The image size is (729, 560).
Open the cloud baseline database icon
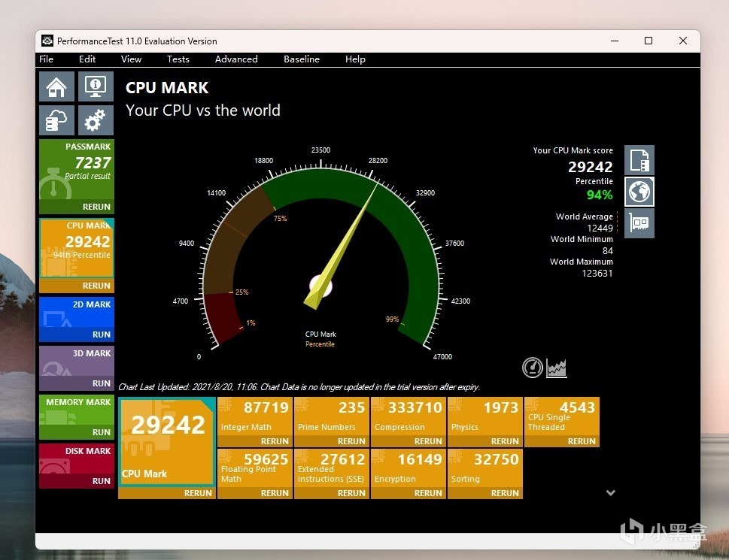tap(56, 120)
